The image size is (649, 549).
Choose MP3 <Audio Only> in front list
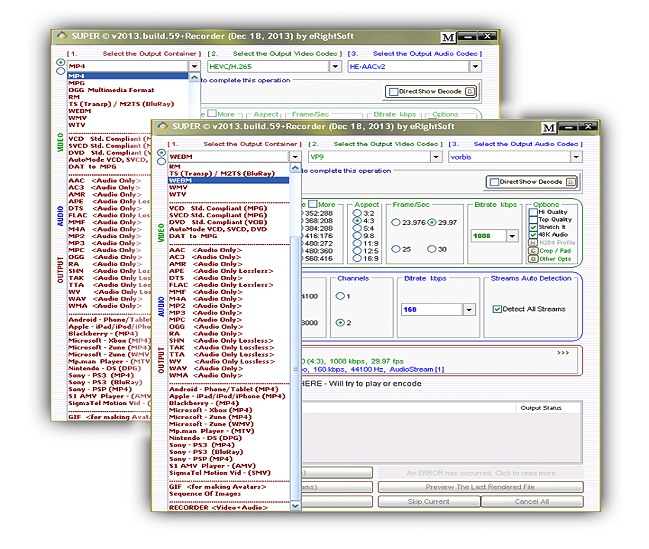[205, 313]
